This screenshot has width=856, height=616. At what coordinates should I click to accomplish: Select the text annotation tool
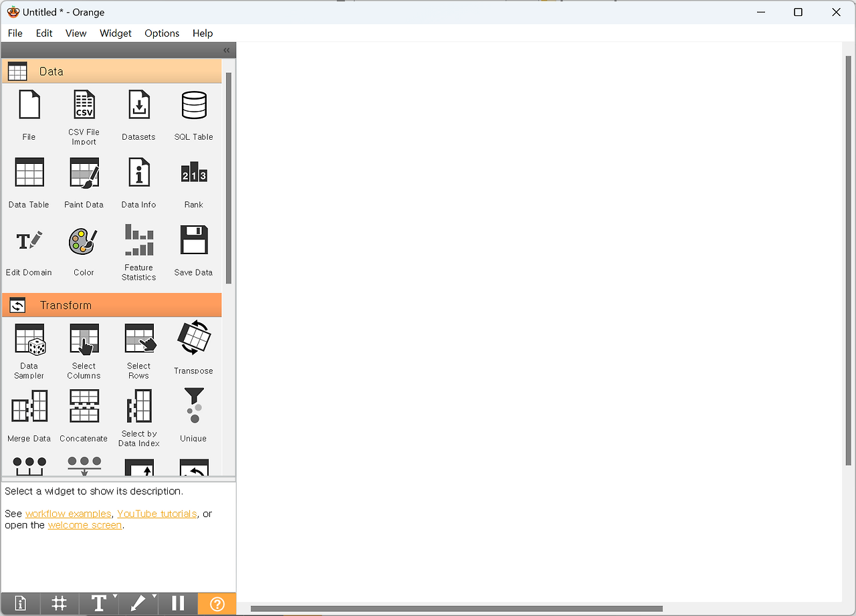[98, 604]
